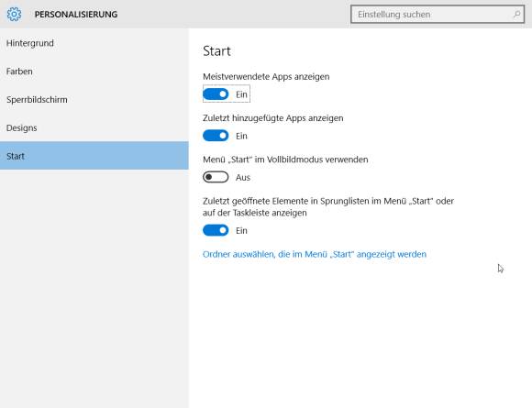
Task: Click the 'Zuletzt geöffnete Elemente in Sprunglisten' description
Action: pos(328,207)
